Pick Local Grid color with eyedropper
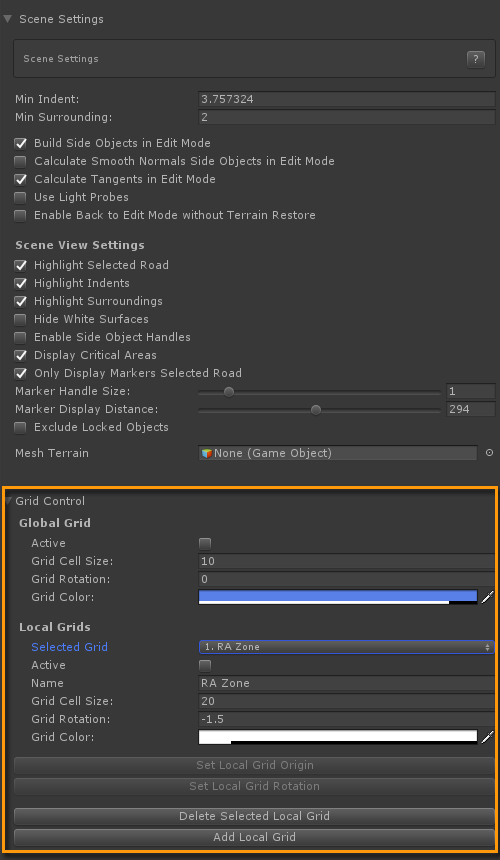The image size is (500, 860). click(487, 737)
